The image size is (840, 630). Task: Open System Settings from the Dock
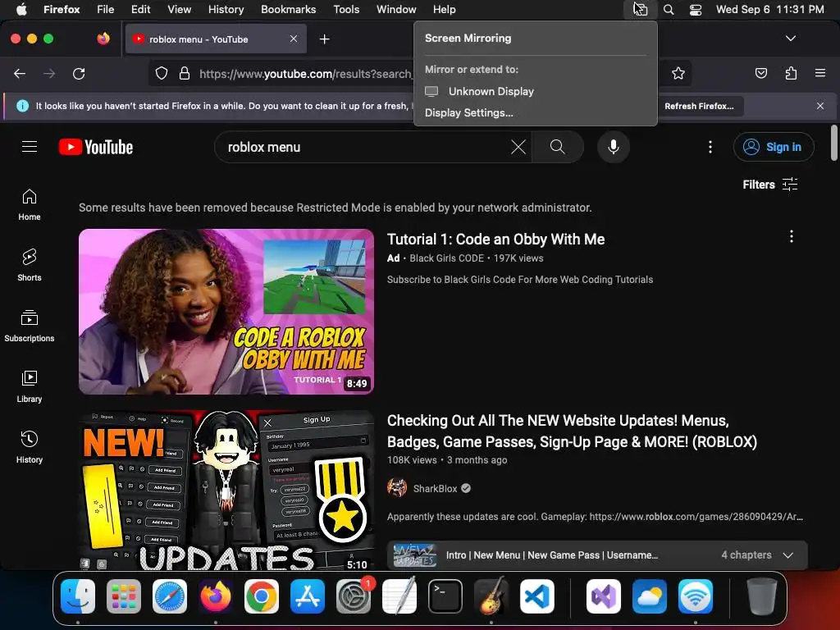[354, 596]
